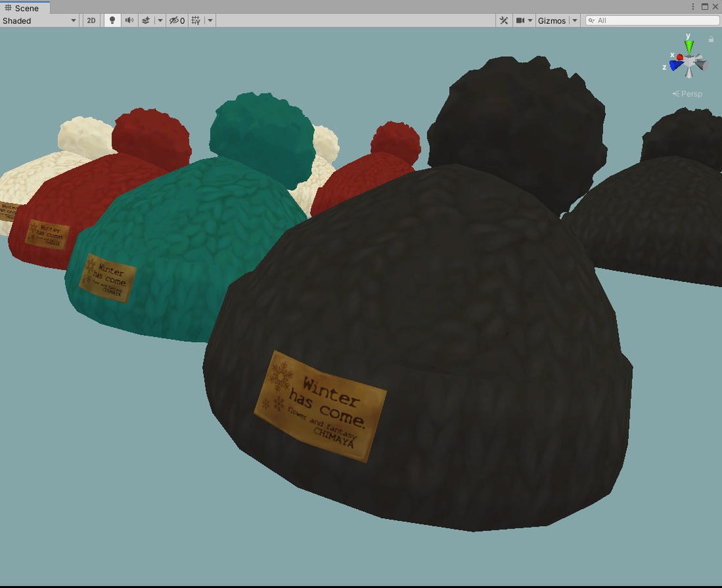Click the Gizmos button label
The width and height of the screenshot is (722, 588).
[551, 20]
